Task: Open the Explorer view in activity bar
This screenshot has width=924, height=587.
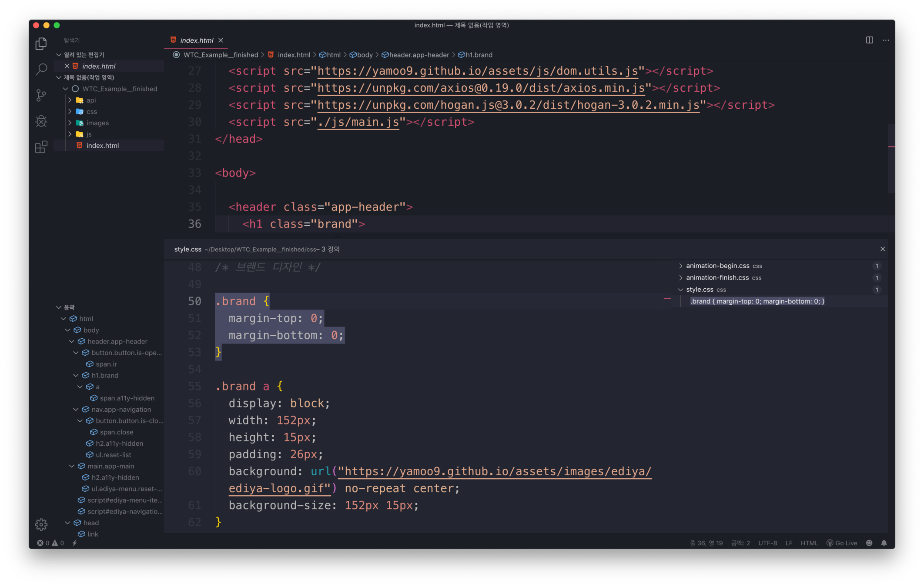Action: coord(41,43)
